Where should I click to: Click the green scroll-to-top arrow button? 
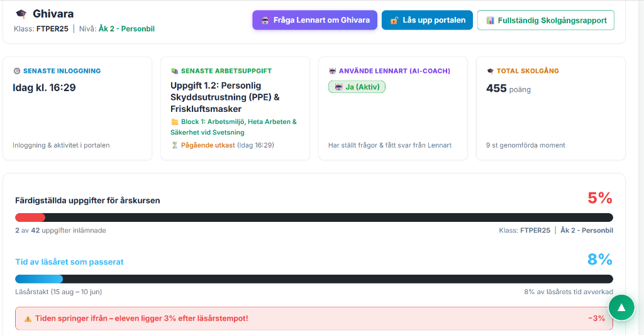pyautogui.click(x=621, y=307)
